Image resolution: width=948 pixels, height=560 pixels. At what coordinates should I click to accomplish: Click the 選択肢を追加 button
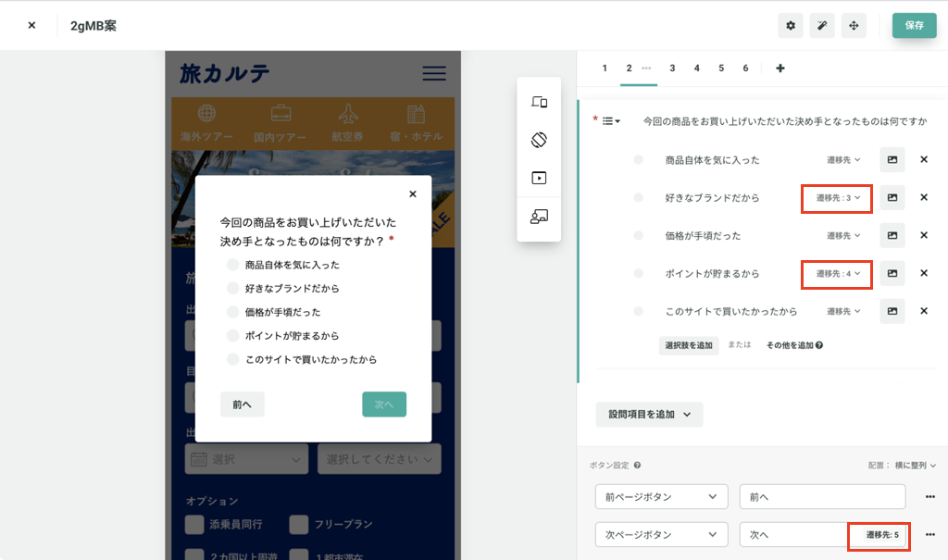tap(688, 345)
